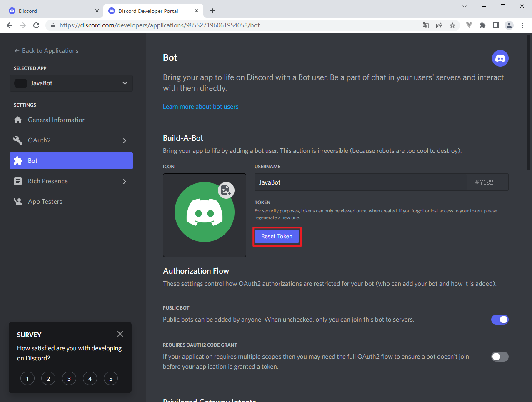532x402 pixels.
Task: Click the bot avatar icon thumbnail
Action: [x=205, y=215]
